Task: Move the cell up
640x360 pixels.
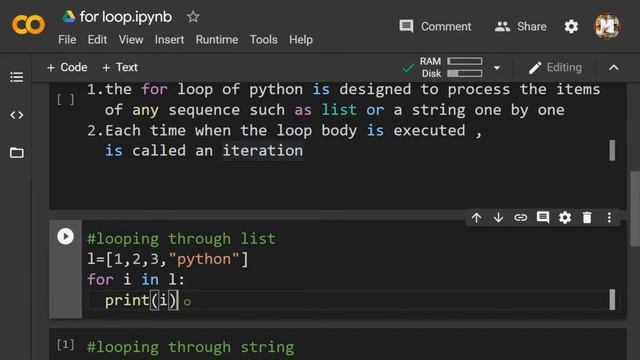Action: click(476, 218)
